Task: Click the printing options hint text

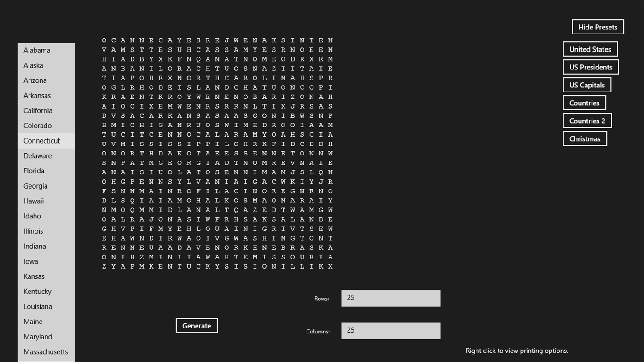Action: point(516,350)
